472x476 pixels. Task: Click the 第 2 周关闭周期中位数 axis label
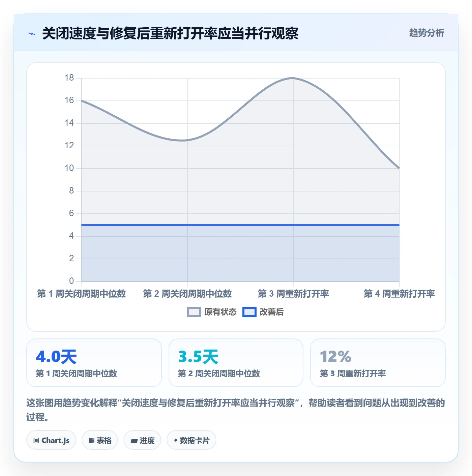(187, 294)
